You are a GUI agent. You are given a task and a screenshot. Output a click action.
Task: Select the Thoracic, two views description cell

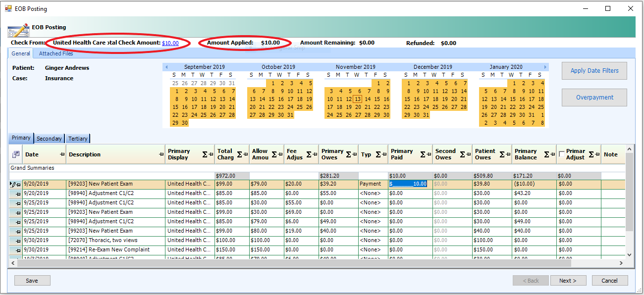(x=115, y=241)
